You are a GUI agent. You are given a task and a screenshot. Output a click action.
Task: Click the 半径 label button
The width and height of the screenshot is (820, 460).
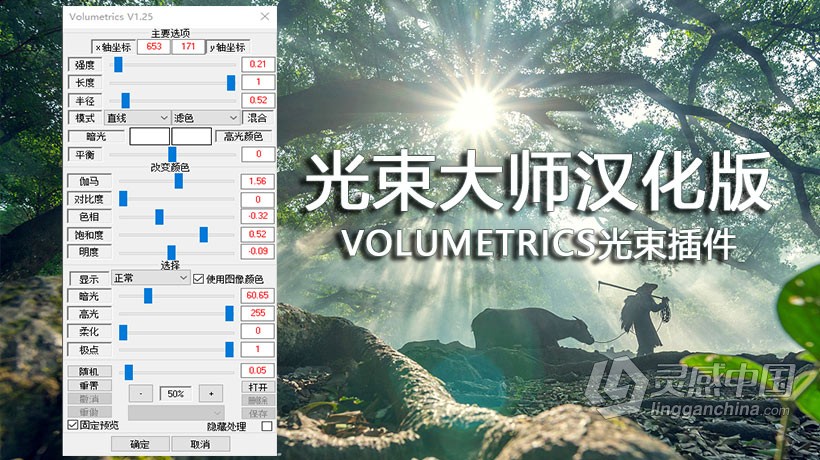click(84, 100)
